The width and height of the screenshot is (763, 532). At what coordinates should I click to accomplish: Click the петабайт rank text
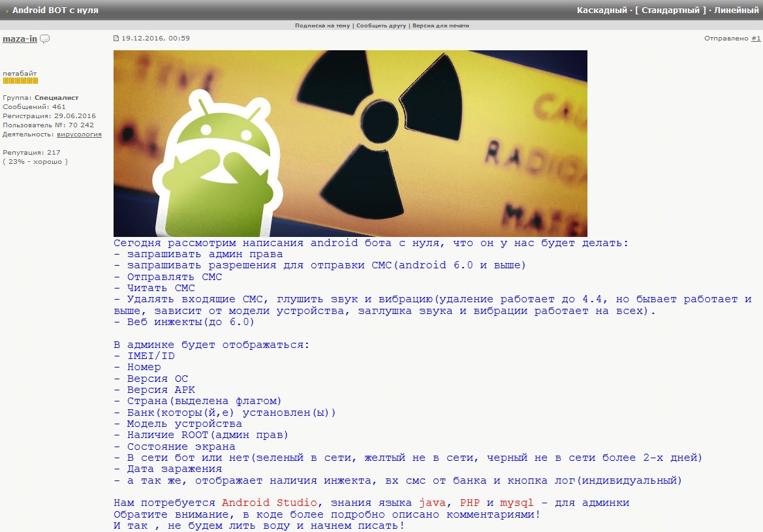coord(20,74)
